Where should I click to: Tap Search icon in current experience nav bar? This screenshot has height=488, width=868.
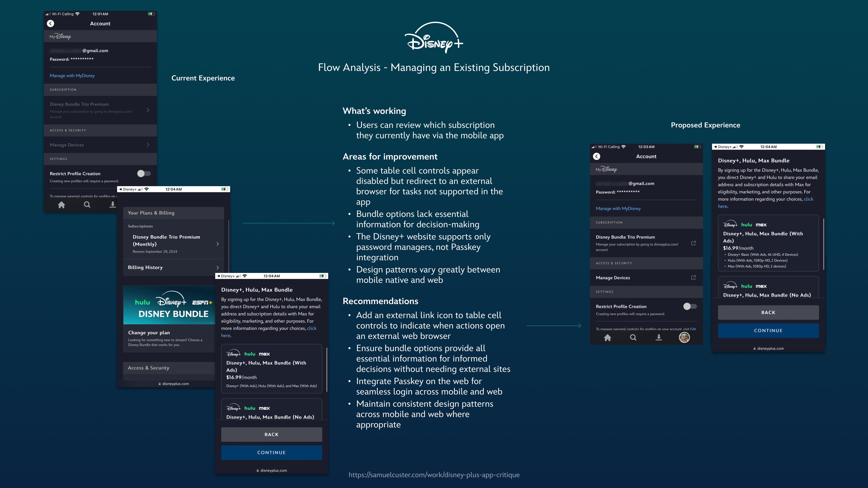pyautogui.click(x=87, y=204)
